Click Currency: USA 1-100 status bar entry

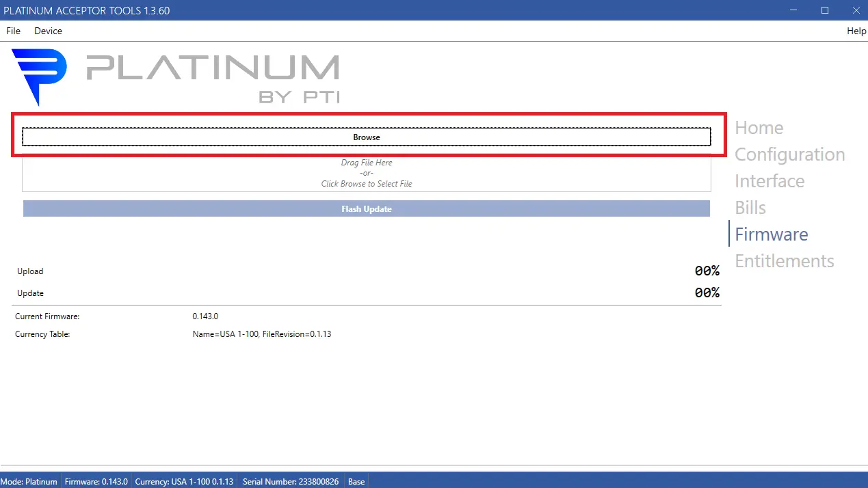[x=184, y=481]
